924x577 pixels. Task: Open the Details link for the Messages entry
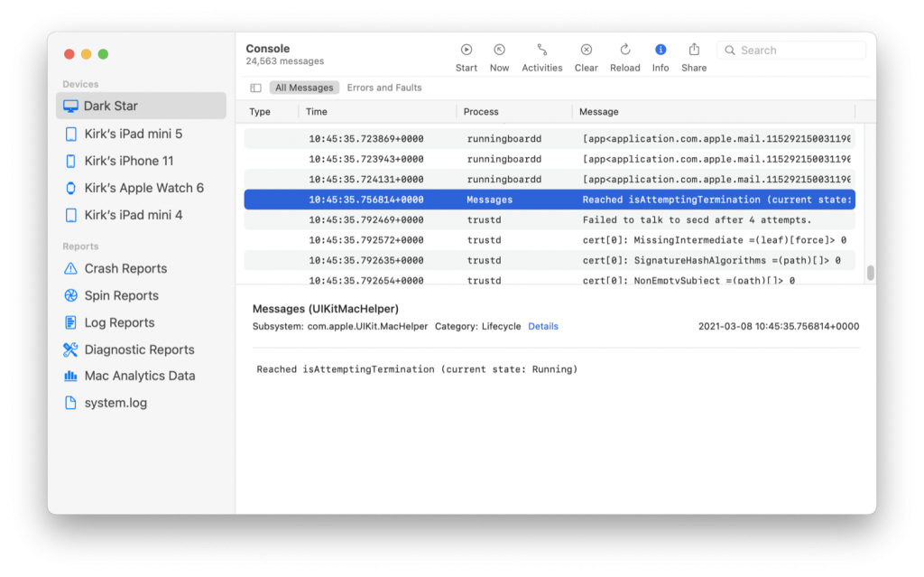tap(543, 327)
